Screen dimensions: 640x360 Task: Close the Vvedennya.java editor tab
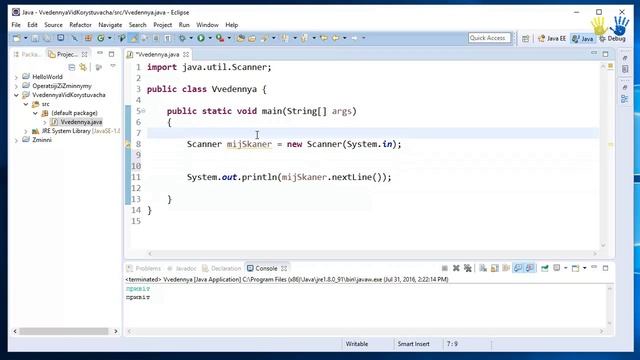point(186,54)
